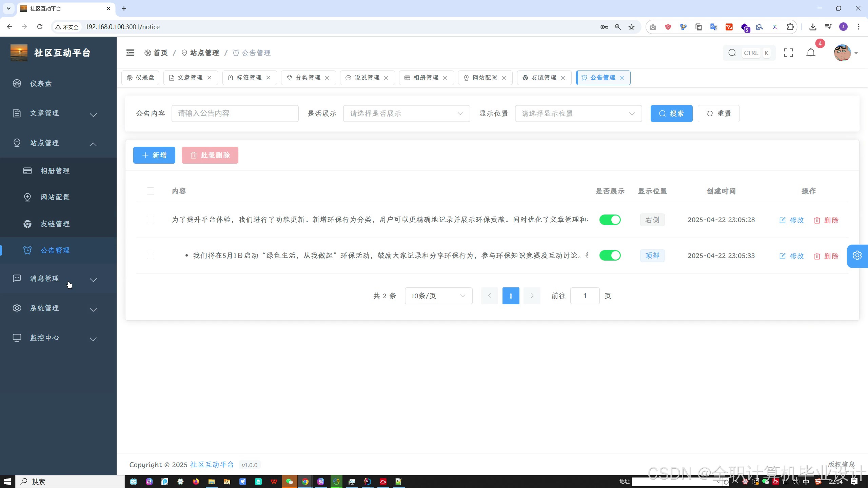
Task: Open the floating settings gear panel
Action: point(857,256)
